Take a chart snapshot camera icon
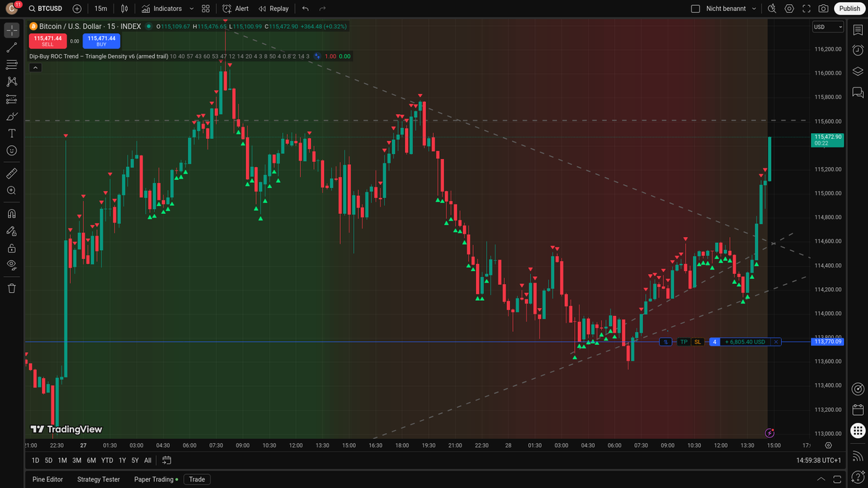Image resolution: width=868 pixels, height=488 pixels. (x=824, y=9)
